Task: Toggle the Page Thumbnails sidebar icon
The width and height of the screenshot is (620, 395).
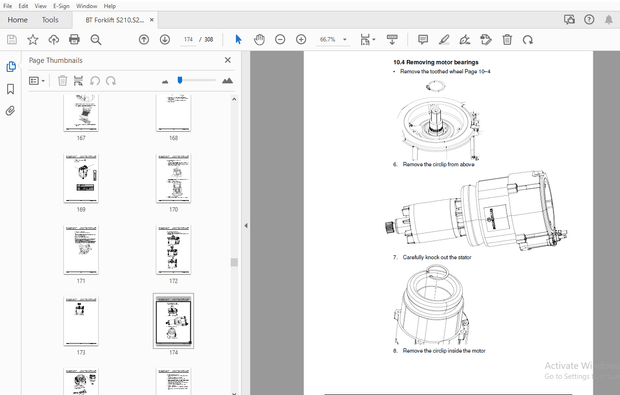Action: pos(11,66)
